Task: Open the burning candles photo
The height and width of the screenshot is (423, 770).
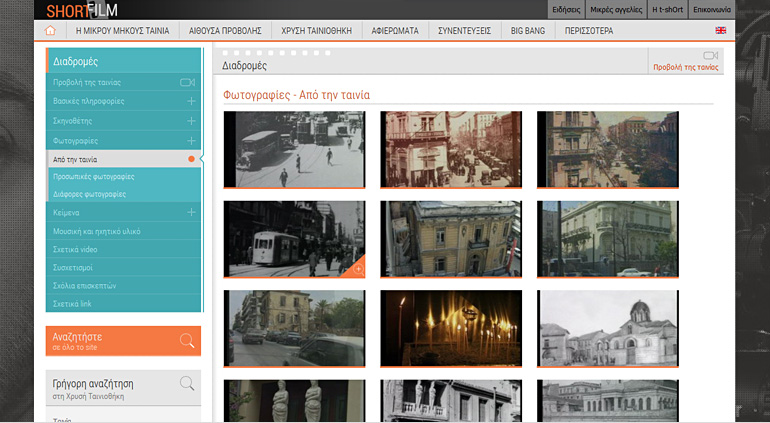Action: coord(451,328)
